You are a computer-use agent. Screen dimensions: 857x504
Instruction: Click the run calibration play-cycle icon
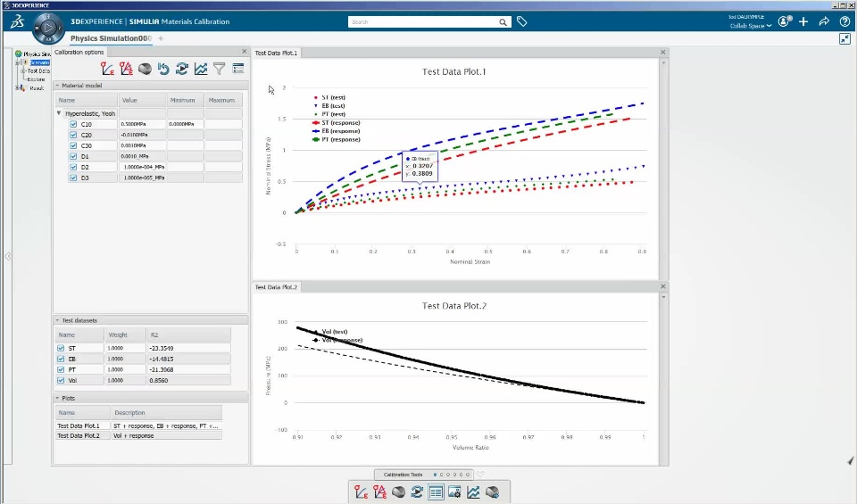(182, 69)
